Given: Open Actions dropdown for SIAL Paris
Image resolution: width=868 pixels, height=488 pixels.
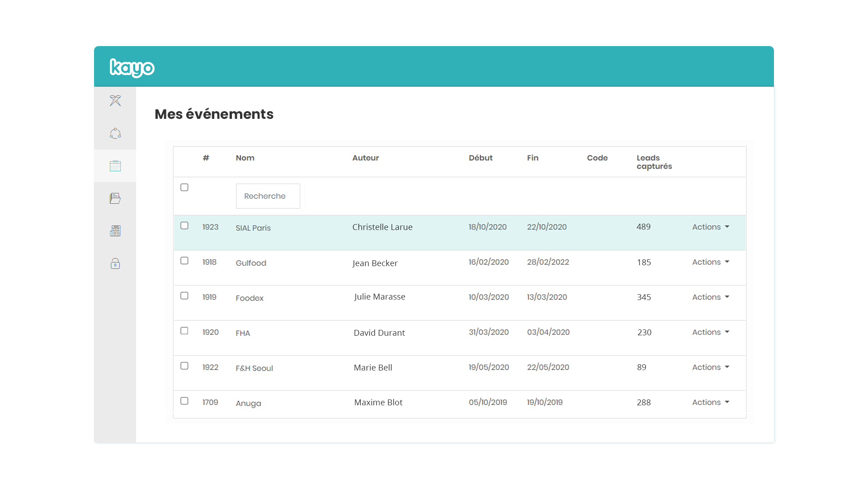Looking at the screenshot, I should coord(711,227).
